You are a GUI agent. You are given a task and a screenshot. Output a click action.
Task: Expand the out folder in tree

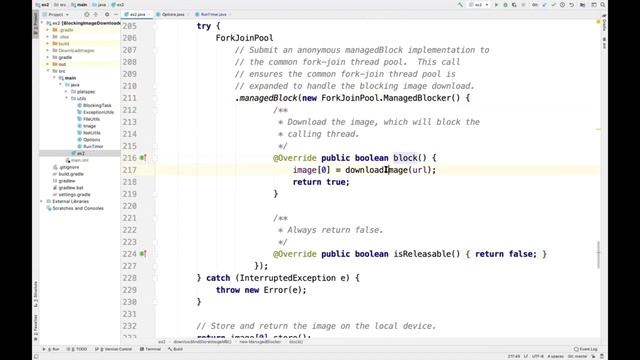pos(48,64)
